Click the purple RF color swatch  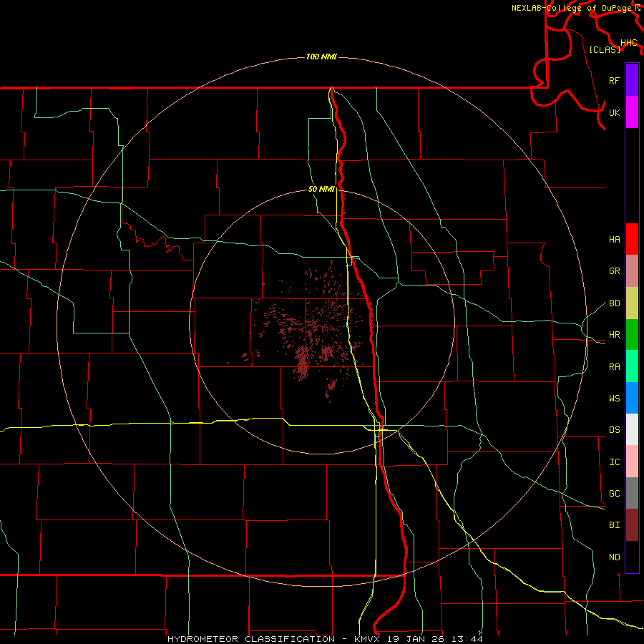click(632, 80)
